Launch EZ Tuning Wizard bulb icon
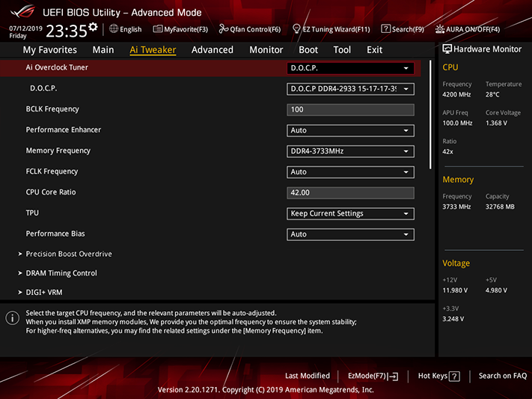Screen dimensions: 532x399 click(x=296, y=29)
